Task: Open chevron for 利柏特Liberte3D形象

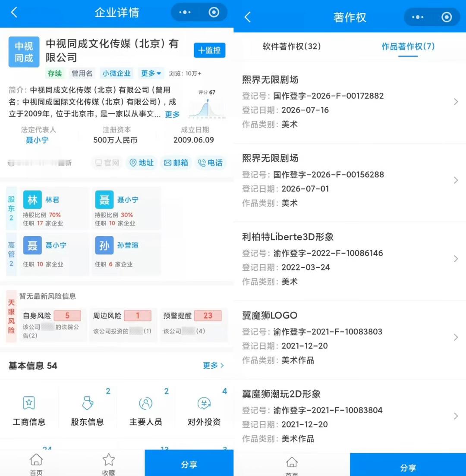Action: click(456, 259)
